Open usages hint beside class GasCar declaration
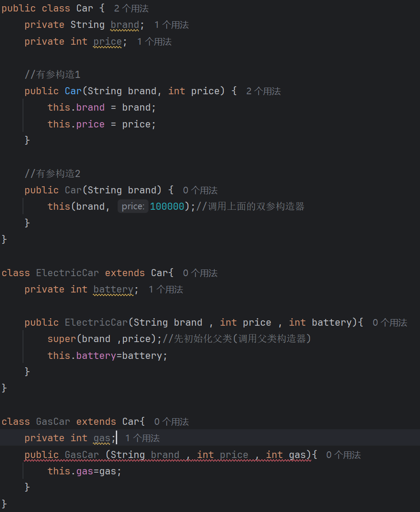Viewport: 420px width, 512px height. click(172, 422)
